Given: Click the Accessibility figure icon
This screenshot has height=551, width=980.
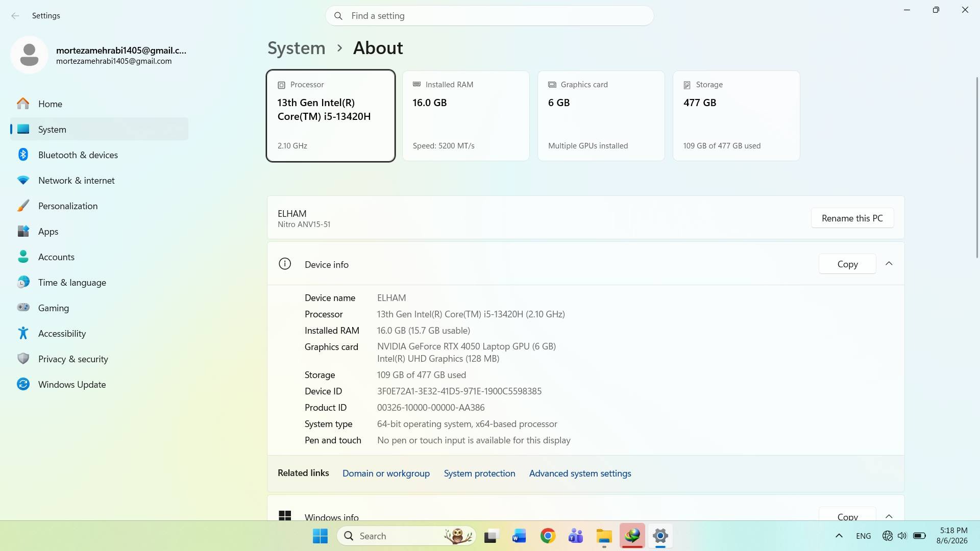Looking at the screenshot, I should pos(23,333).
